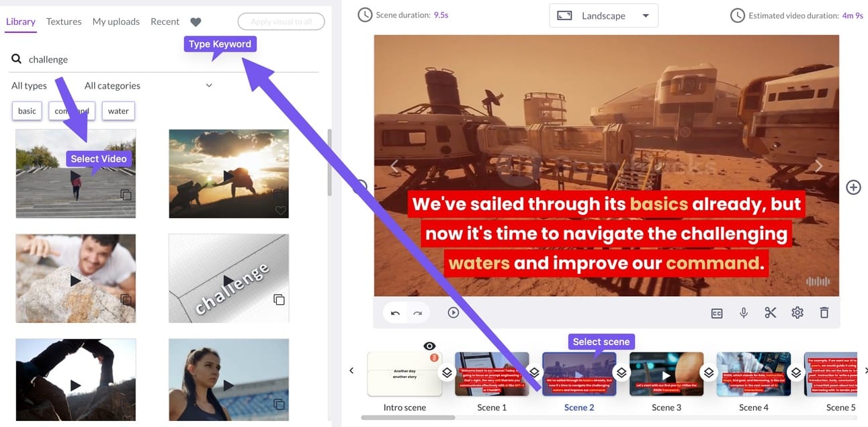868x427 pixels.
Task: Expand the All categories dropdown
Action: [148, 85]
